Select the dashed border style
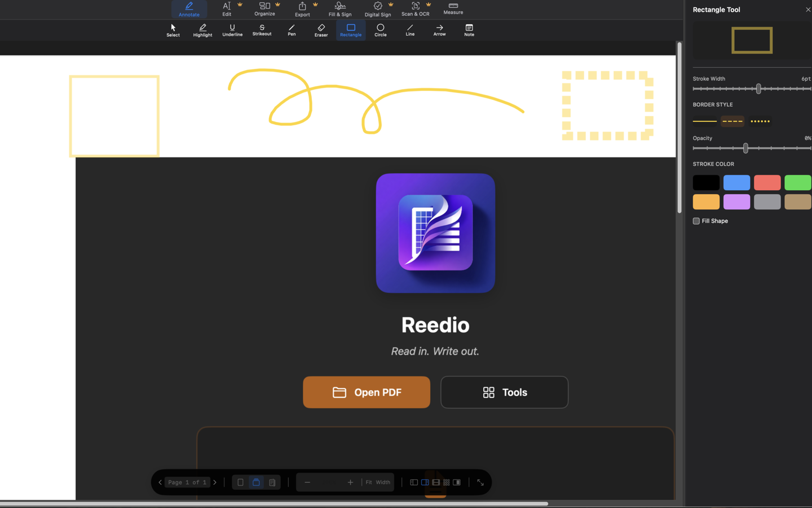The height and width of the screenshot is (508, 812). pos(732,121)
